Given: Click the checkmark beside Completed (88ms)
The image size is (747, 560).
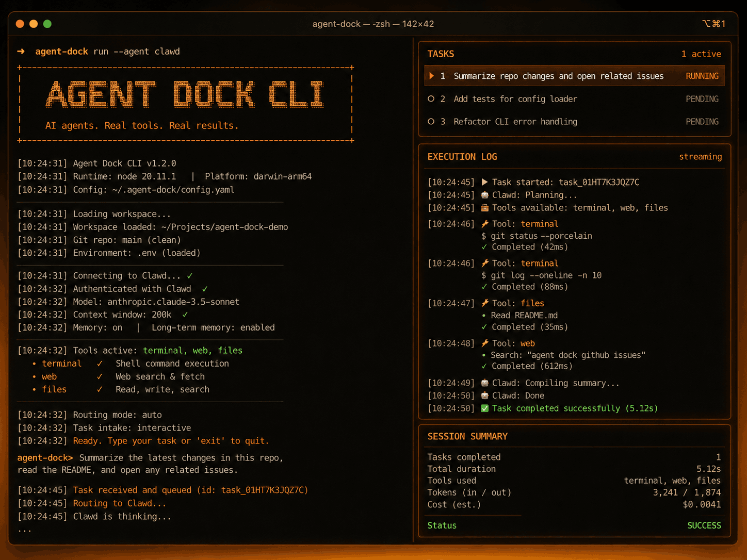Looking at the screenshot, I should click(484, 287).
